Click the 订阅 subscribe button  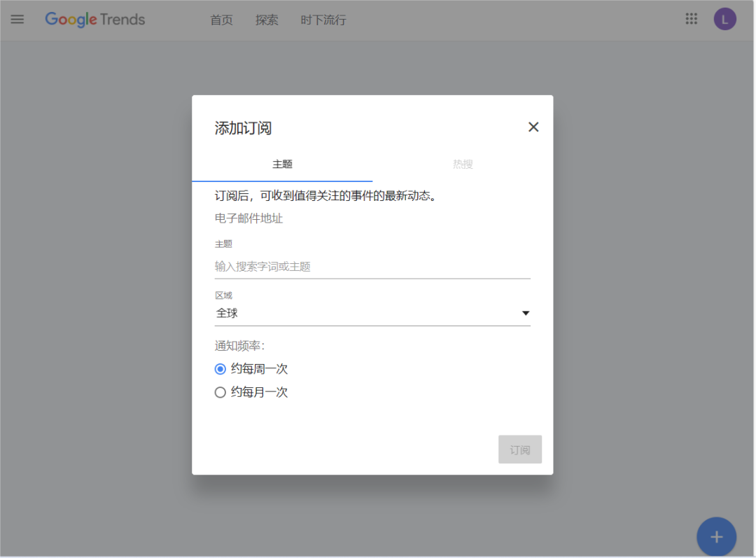click(x=520, y=449)
